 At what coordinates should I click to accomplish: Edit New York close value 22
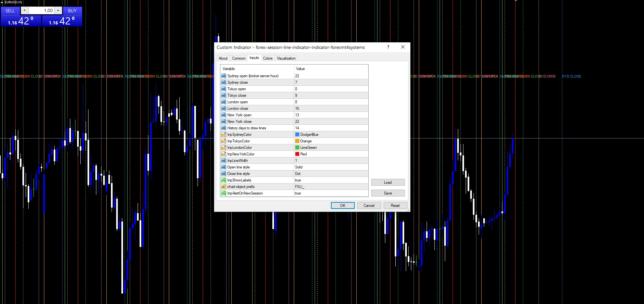(331, 122)
